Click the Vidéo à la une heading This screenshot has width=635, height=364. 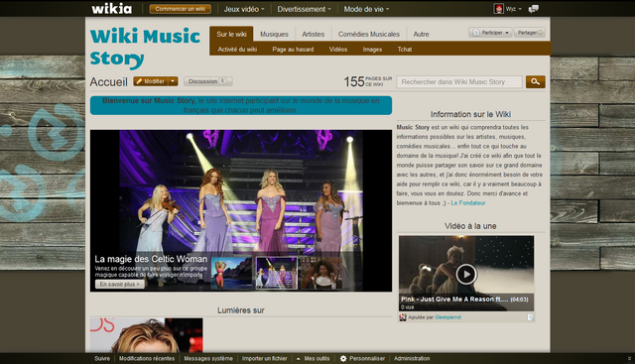click(470, 226)
